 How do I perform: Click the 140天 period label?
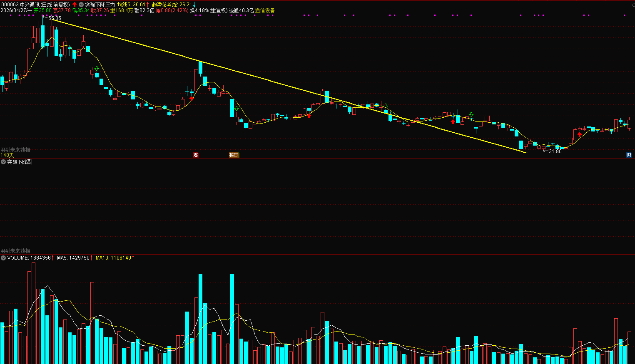[x=7, y=155]
